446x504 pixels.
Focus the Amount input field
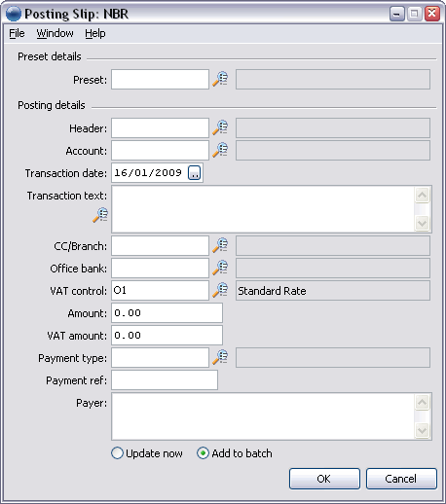[x=167, y=313]
